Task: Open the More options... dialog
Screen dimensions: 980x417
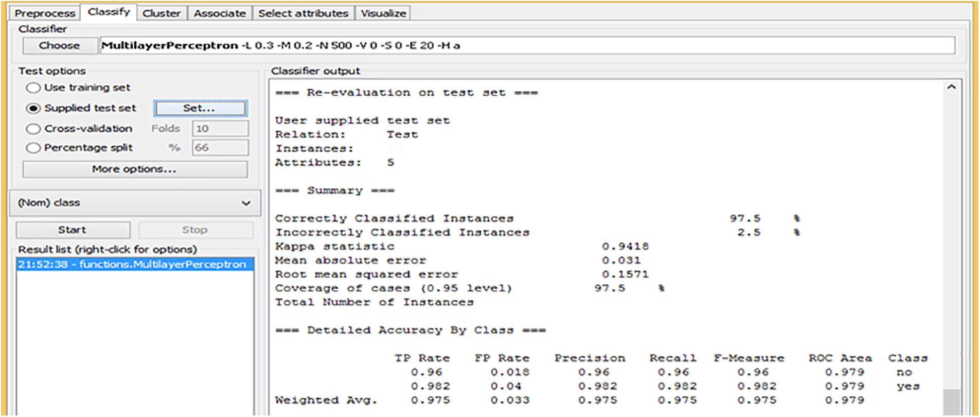Action: (134, 169)
